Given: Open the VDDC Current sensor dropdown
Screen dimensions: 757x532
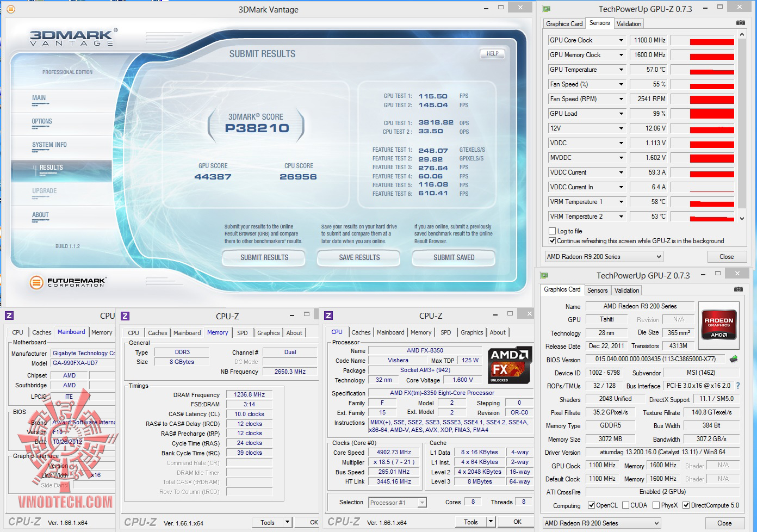Looking at the screenshot, I should click(x=621, y=172).
